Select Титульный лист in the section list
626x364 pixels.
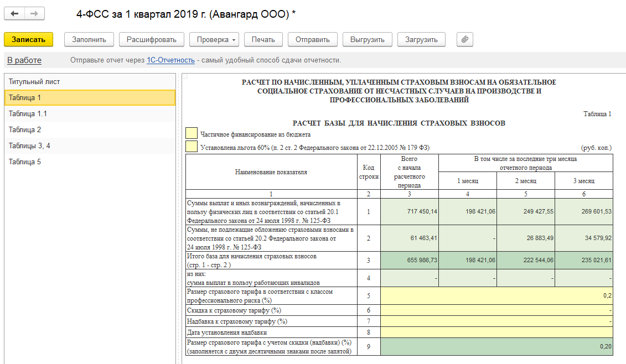(x=34, y=82)
